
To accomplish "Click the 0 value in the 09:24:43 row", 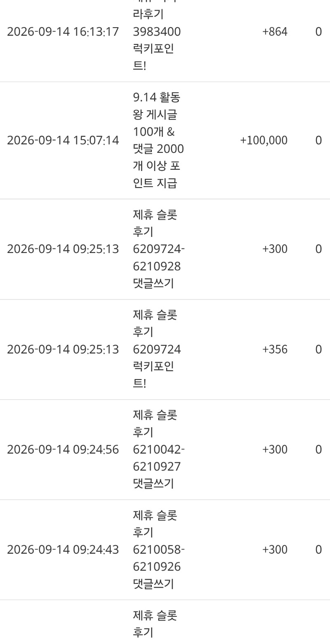I will [318, 550].
